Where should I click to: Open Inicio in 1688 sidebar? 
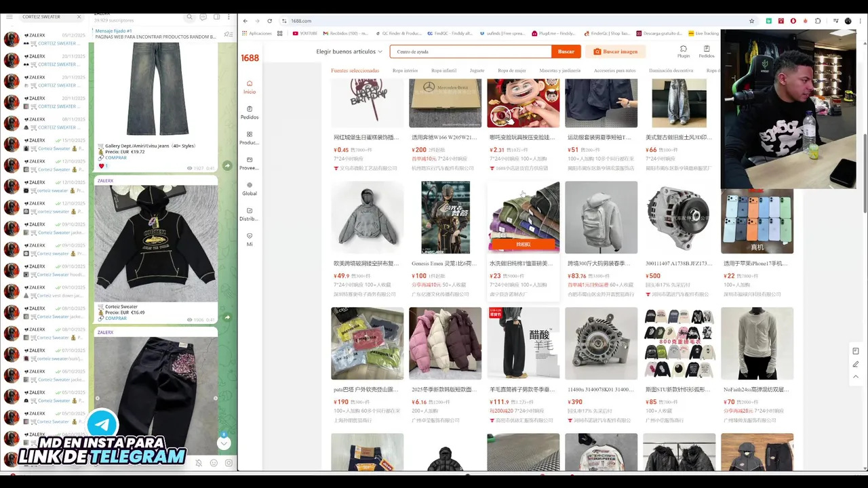point(250,87)
